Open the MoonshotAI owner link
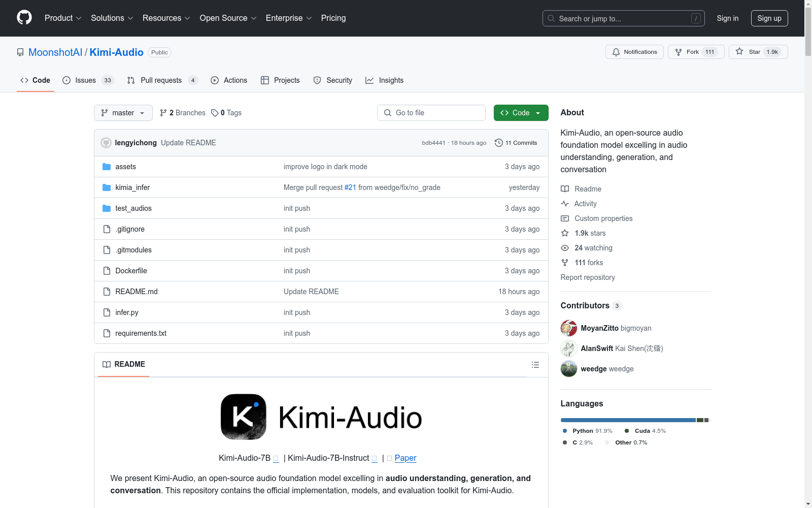This screenshot has height=508, width=812. point(55,52)
